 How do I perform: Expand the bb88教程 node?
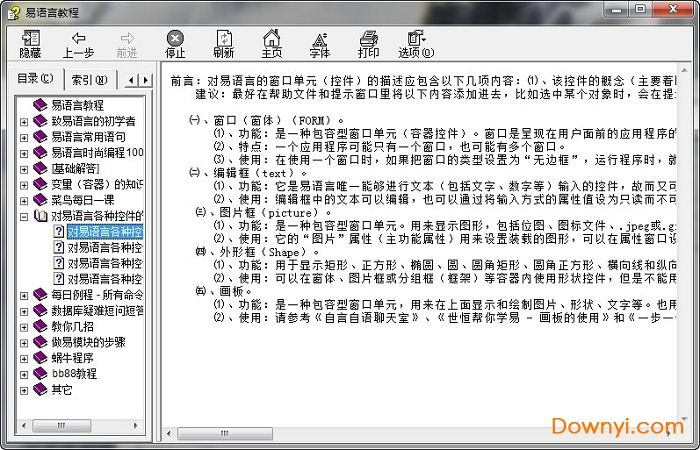[x=24, y=375]
